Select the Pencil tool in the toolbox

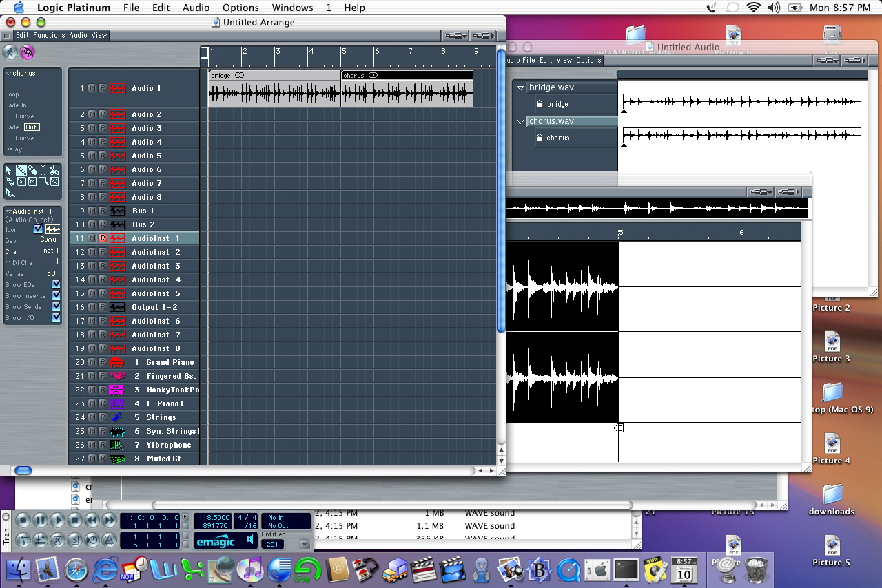(21, 170)
